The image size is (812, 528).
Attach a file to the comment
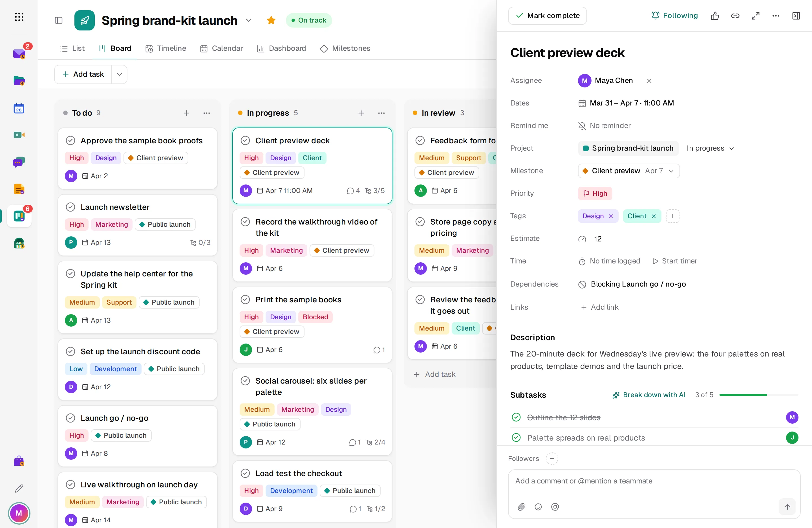pyautogui.click(x=521, y=507)
